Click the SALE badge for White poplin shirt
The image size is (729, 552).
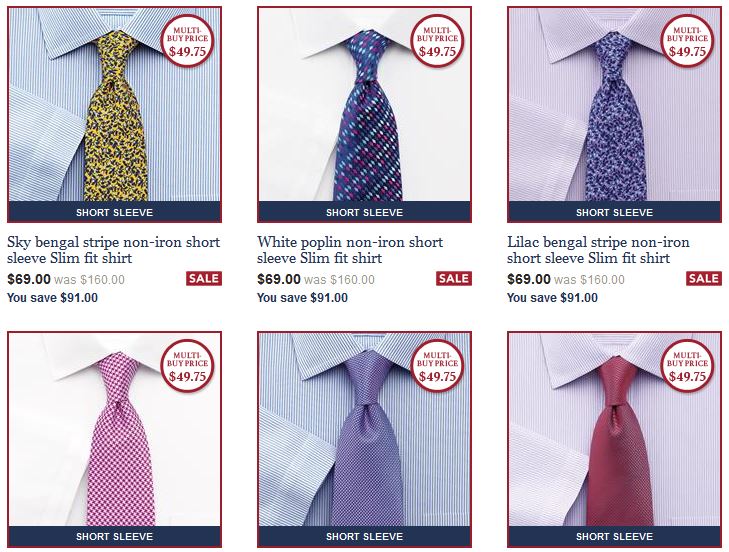click(x=454, y=279)
